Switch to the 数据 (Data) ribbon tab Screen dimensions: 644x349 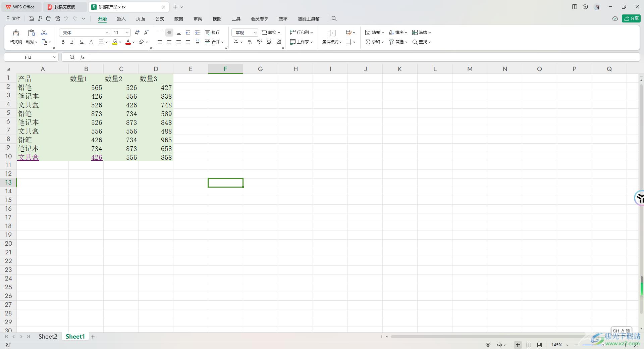[179, 19]
